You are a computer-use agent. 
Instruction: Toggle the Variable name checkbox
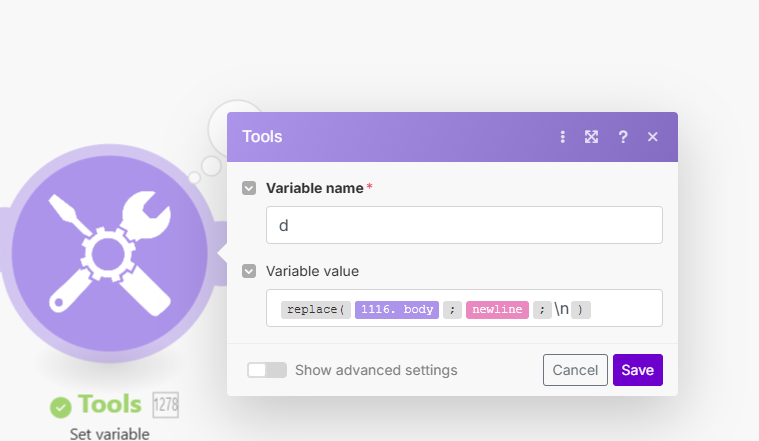pyautogui.click(x=249, y=188)
